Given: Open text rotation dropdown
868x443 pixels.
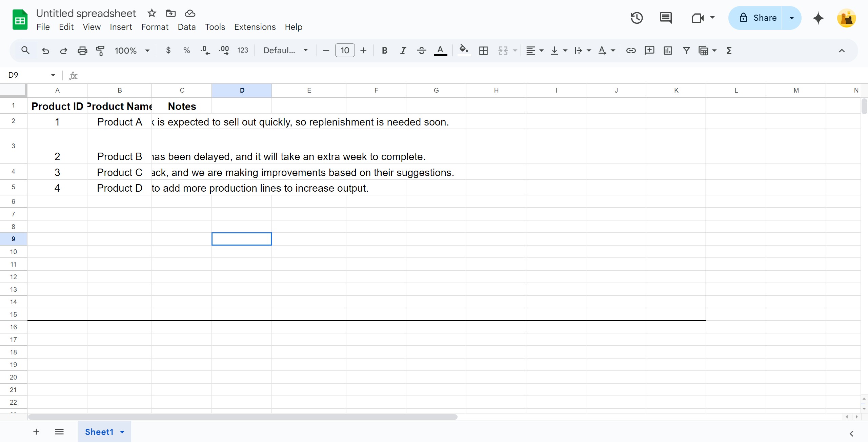Looking at the screenshot, I should coord(606,51).
